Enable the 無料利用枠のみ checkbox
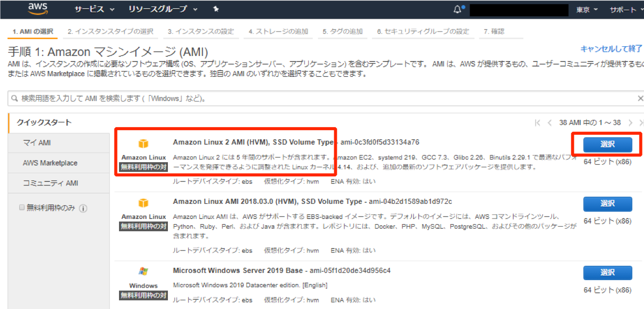 pos(21,207)
